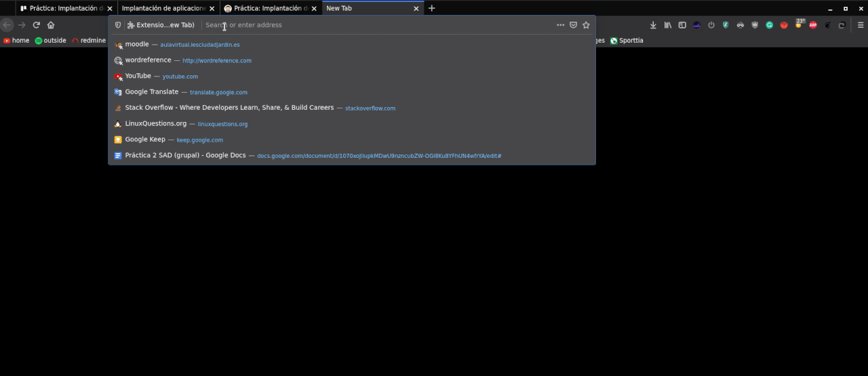Click the power symbol extension icon

click(x=711, y=25)
